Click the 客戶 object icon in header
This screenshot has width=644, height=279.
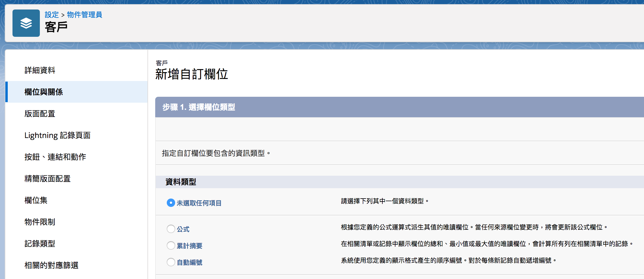(x=26, y=23)
